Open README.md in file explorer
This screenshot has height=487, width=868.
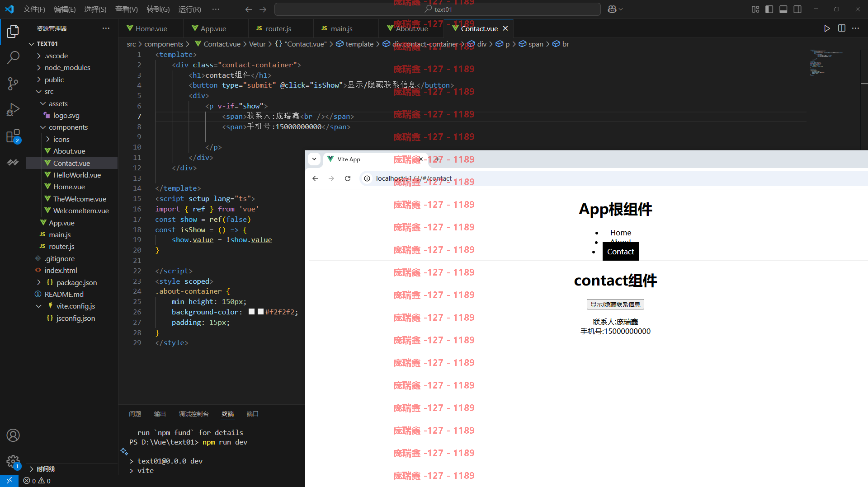64,294
